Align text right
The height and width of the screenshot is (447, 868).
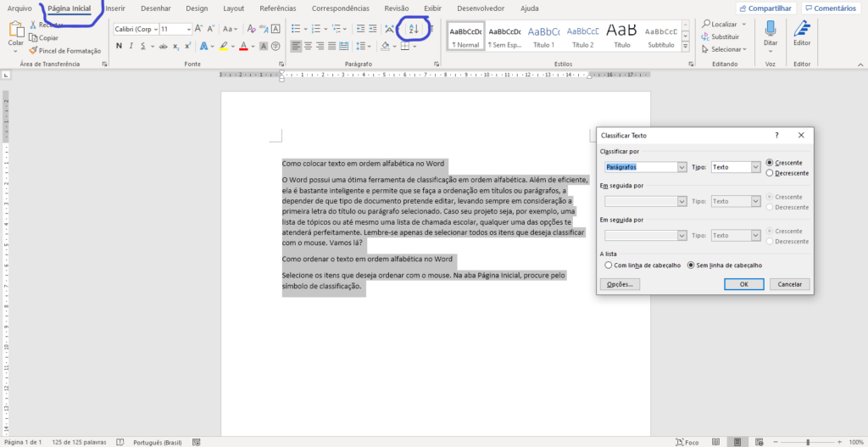coord(320,46)
